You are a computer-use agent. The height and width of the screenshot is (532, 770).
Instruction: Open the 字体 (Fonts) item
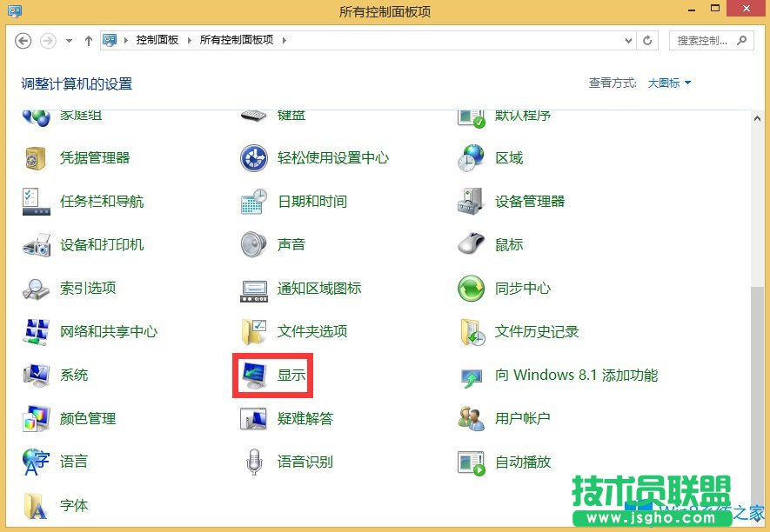click(73, 505)
